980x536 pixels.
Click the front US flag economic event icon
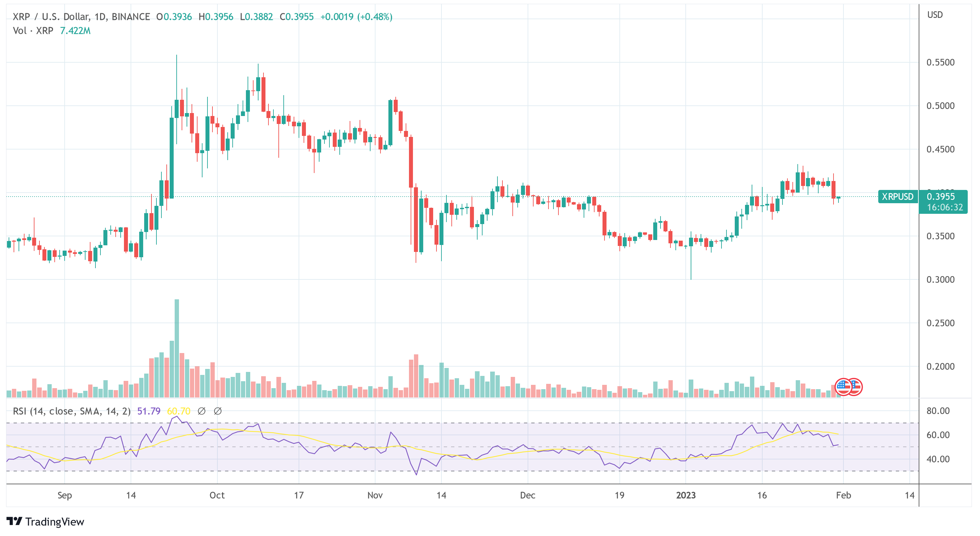[x=843, y=387]
